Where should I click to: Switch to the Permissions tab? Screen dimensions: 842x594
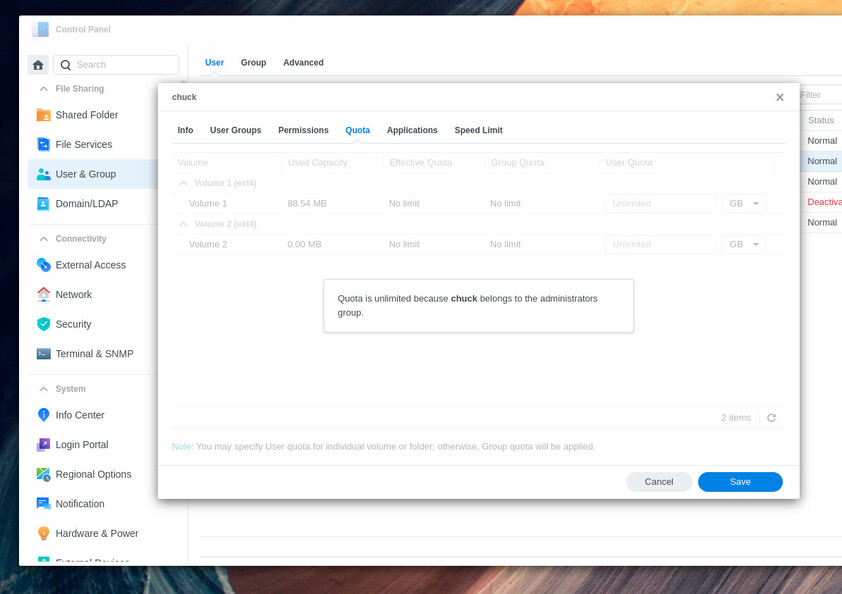[303, 131]
